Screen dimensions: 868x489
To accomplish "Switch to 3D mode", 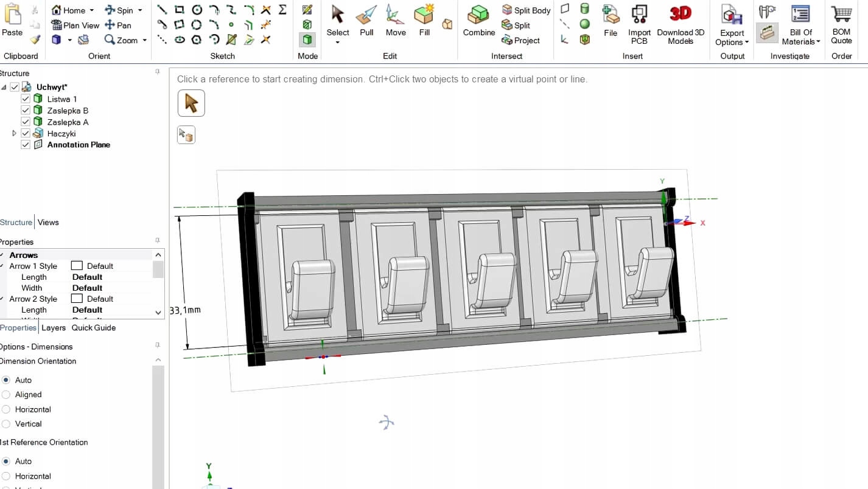I will coord(307,40).
